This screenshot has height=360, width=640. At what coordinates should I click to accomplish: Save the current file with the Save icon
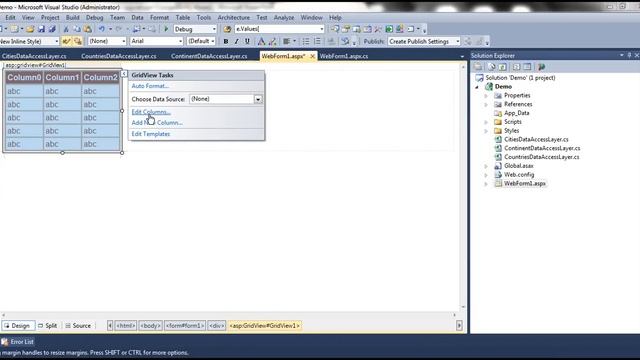pyautogui.click(x=41, y=29)
